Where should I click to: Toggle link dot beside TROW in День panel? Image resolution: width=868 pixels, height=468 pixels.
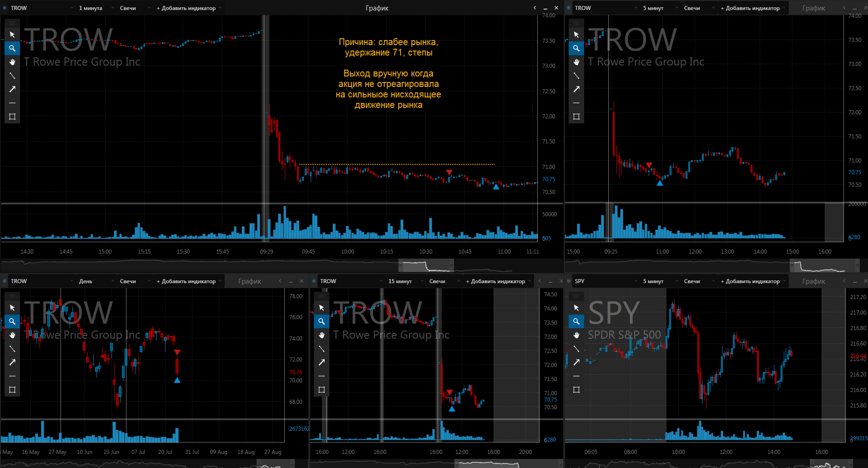coord(5,281)
